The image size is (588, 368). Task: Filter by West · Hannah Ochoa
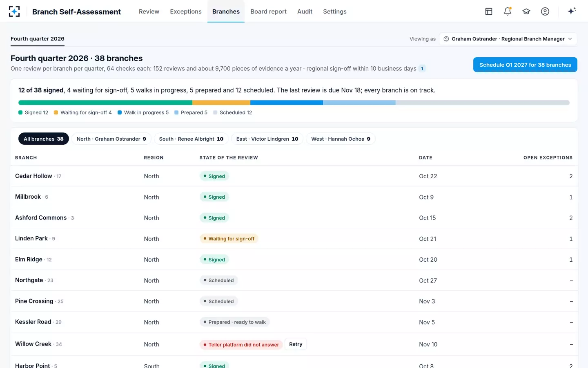point(341,139)
